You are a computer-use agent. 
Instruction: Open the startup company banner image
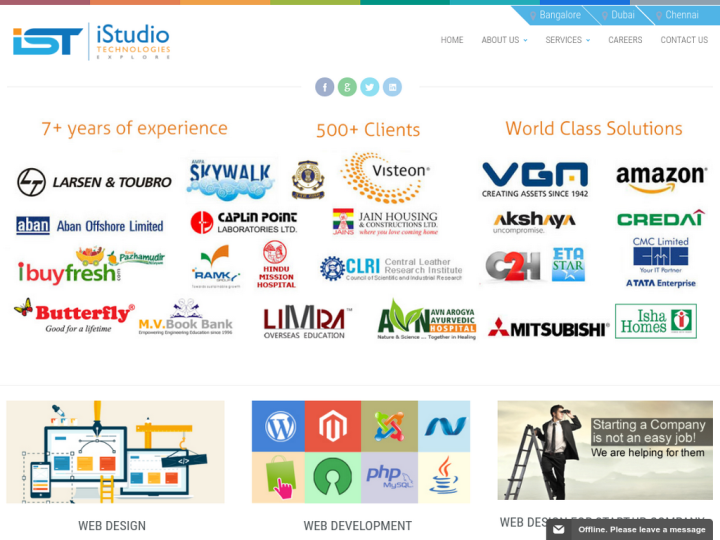point(605,450)
